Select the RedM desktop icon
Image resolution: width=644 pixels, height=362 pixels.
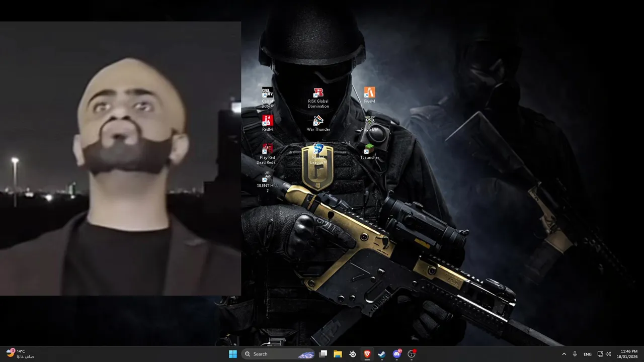267,123
